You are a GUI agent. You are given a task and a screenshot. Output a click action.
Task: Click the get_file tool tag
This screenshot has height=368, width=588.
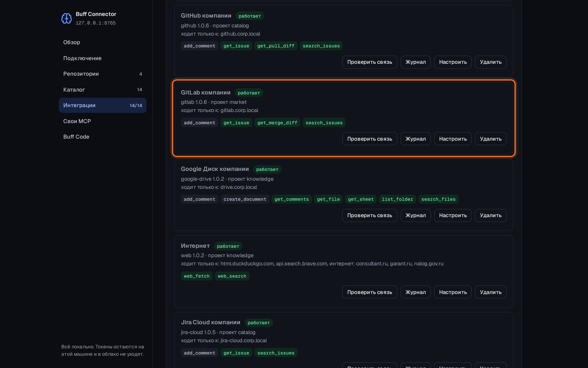328,199
